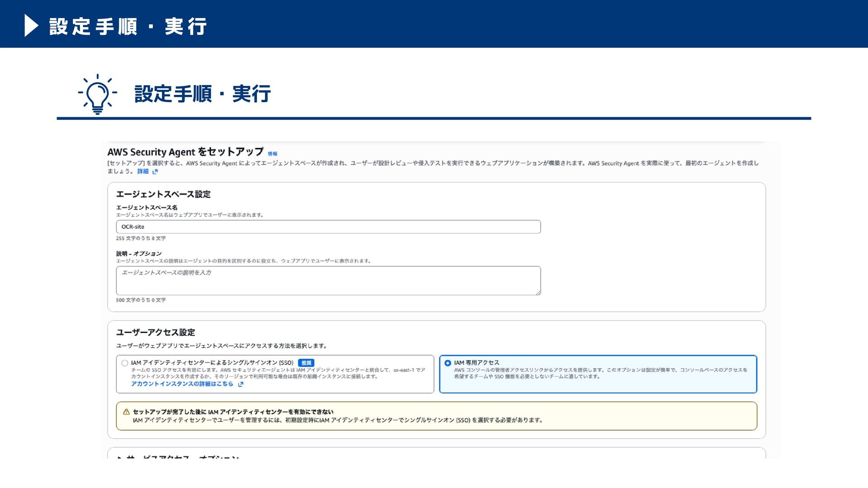Click external link icon after アカウントインスタンスの詳細はこちら

tap(241, 384)
